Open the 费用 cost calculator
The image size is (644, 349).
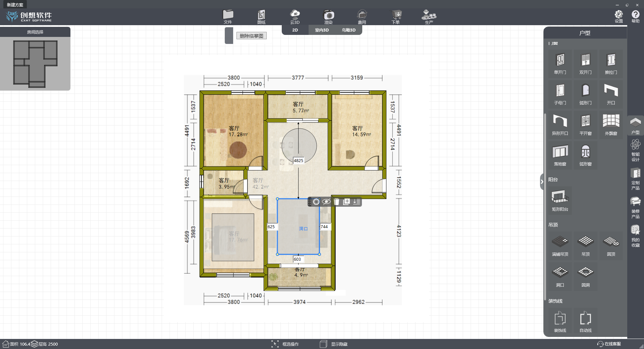coord(362,17)
